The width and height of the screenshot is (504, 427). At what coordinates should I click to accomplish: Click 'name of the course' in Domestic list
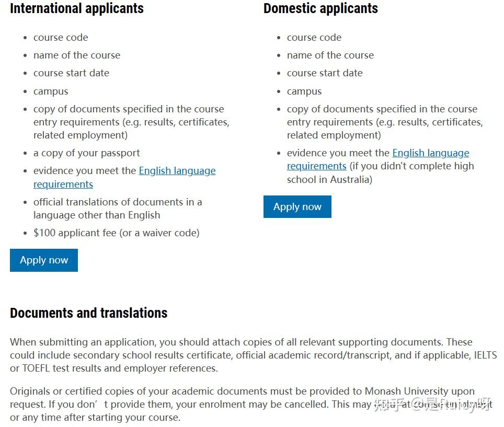pos(330,55)
